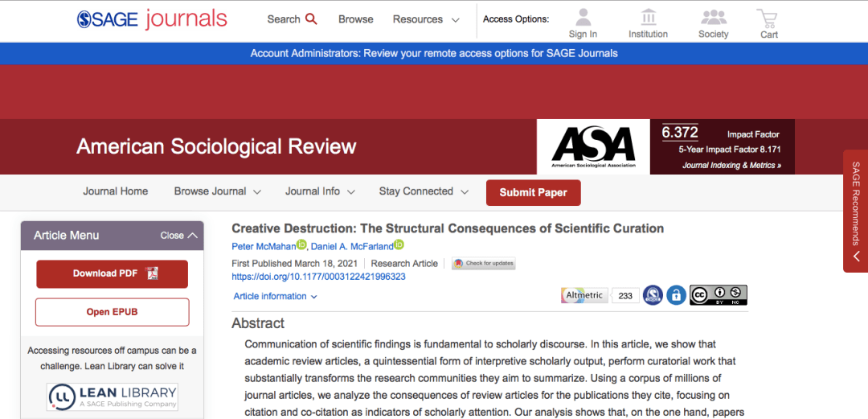Open the Browse menu item
Image resolution: width=868 pixels, height=419 pixels.
click(355, 19)
